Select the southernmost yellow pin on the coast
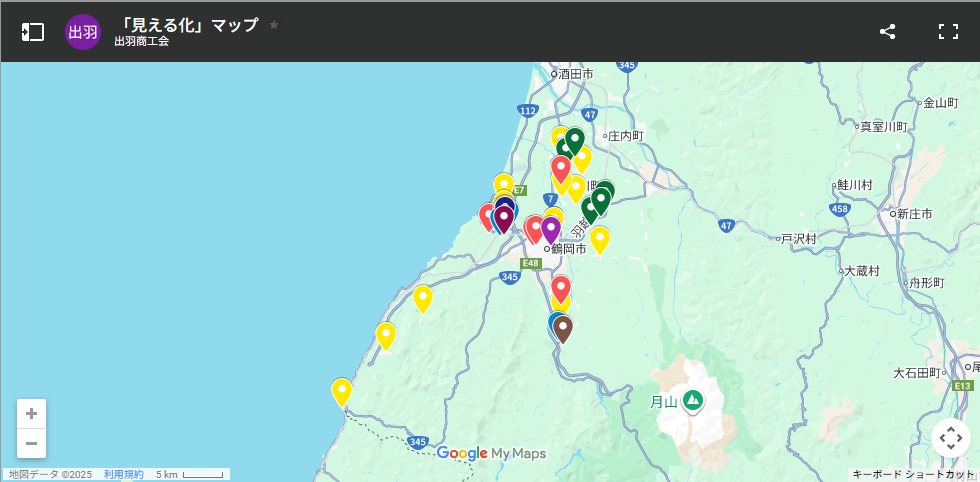 tap(342, 391)
